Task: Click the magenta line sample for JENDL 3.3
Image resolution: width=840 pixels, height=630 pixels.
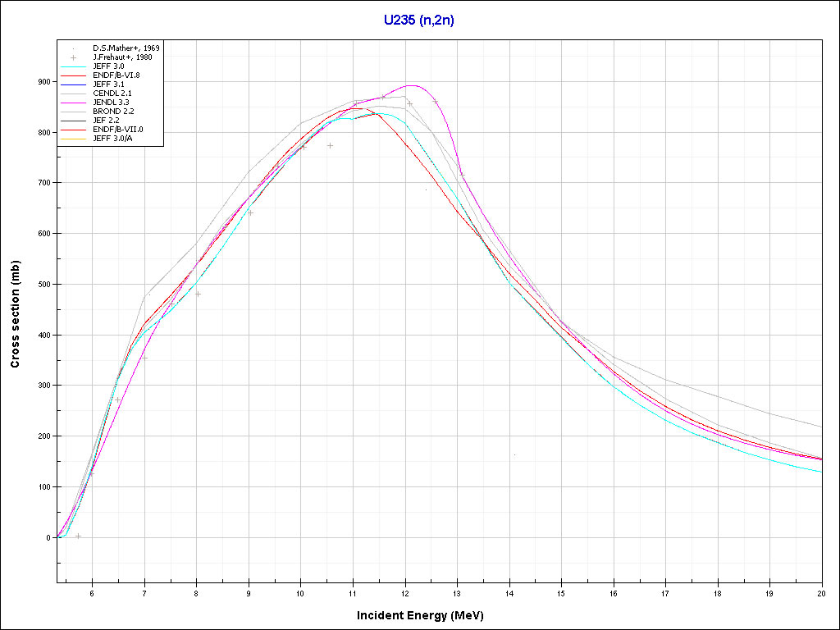Action: point(74,103)
